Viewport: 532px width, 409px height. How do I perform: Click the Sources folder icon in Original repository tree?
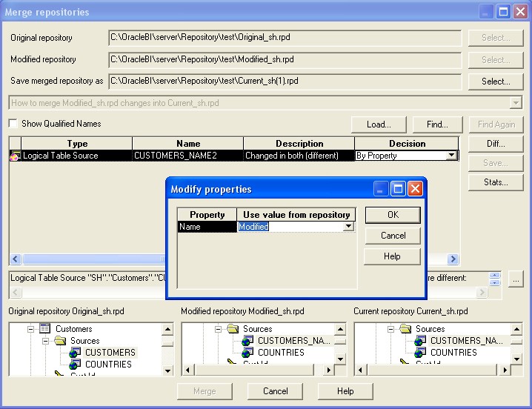[60, 340]
